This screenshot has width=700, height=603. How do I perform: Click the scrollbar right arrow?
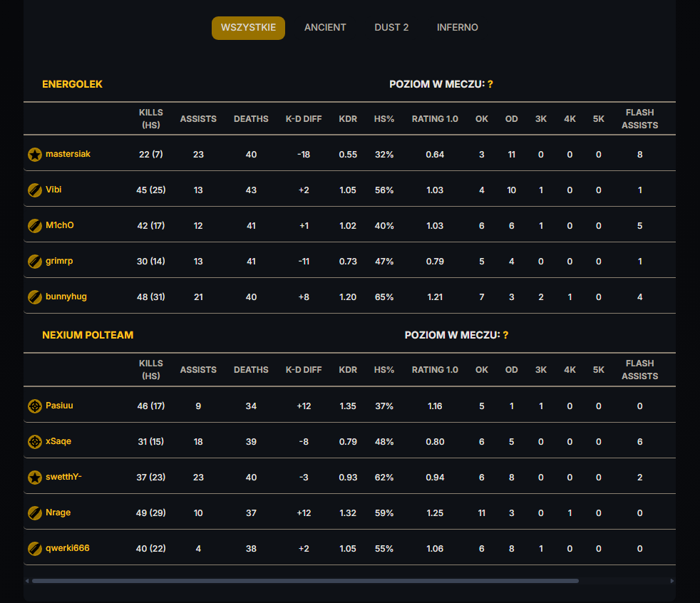coord(672,581)
